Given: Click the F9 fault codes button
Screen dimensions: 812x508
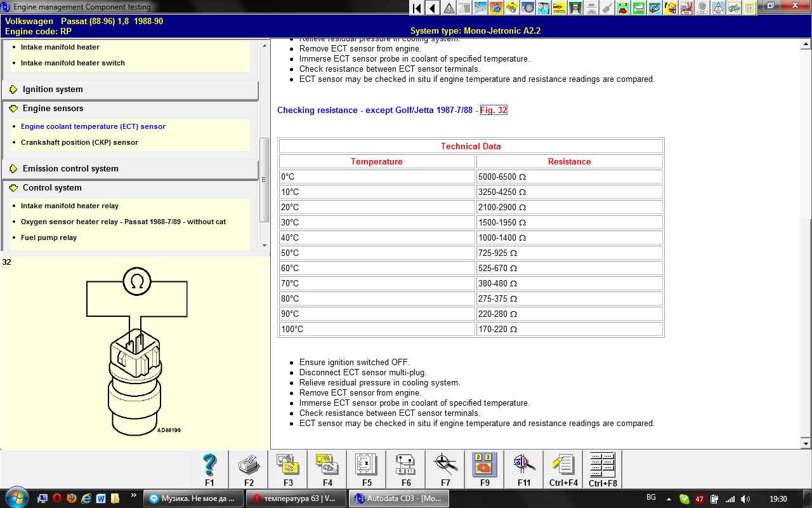Looking at the screenshot, I should click(x=485, y=470).
